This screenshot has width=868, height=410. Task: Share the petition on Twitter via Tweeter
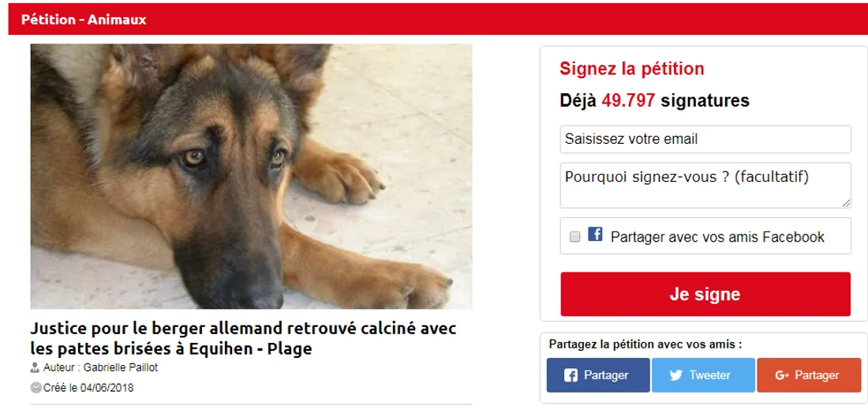(x=703, y=375)
